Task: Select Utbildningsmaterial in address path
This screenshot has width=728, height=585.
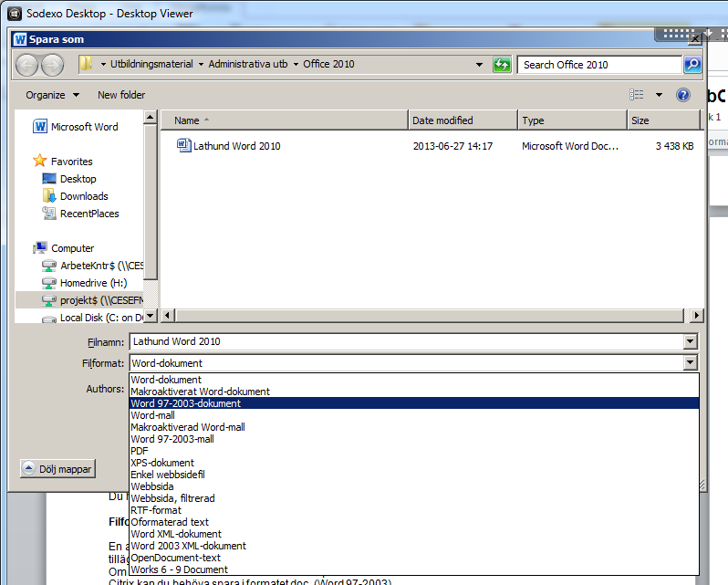Action: (x=151, y=64)
